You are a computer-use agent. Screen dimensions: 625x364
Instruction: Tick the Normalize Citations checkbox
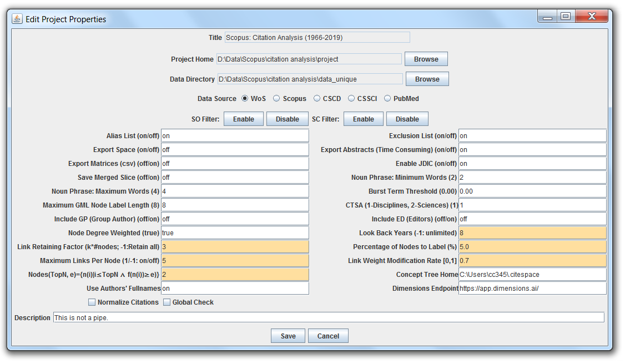92,302
